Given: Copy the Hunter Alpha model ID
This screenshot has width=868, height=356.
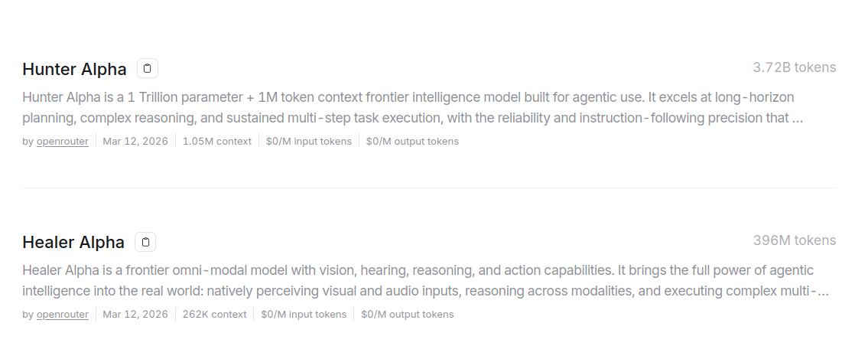Looking at the screenshot, I should coord(148,68).
